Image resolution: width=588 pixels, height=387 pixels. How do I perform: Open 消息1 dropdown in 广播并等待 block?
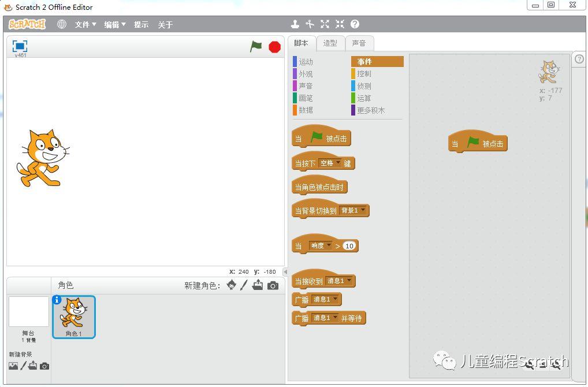tap(325, 318)
